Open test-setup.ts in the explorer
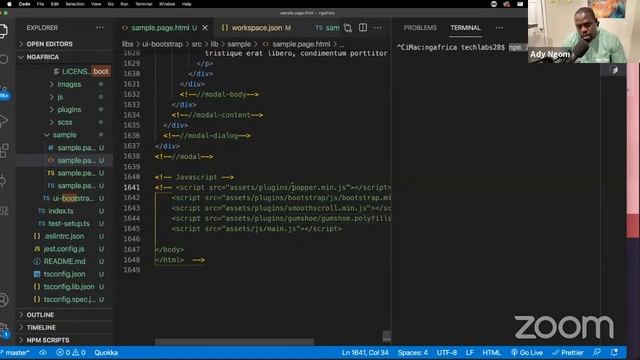 [69, 224]
